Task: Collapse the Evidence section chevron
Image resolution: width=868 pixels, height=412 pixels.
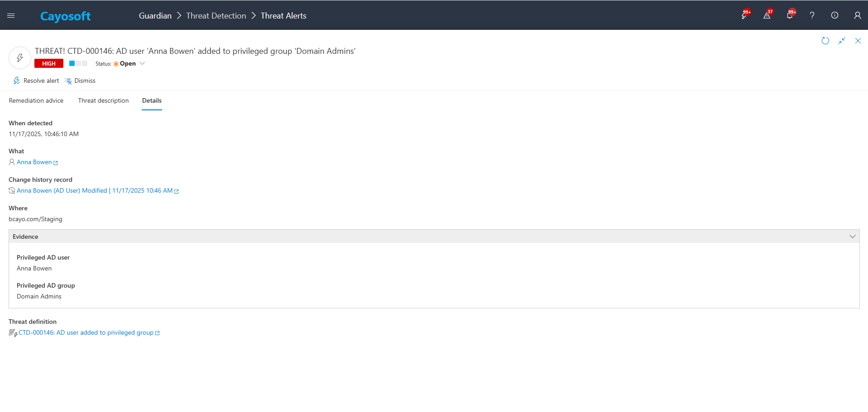Action: (x=852, y=237)
